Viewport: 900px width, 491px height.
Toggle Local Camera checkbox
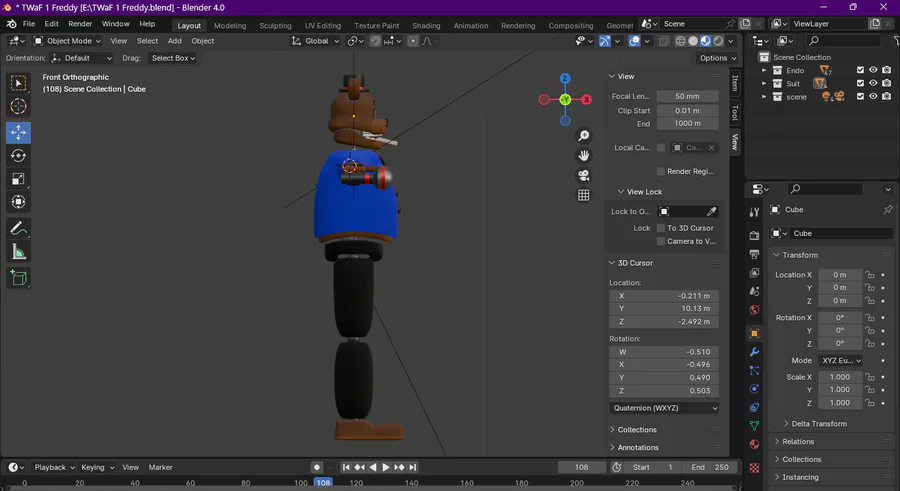click(x=661, y=148)
